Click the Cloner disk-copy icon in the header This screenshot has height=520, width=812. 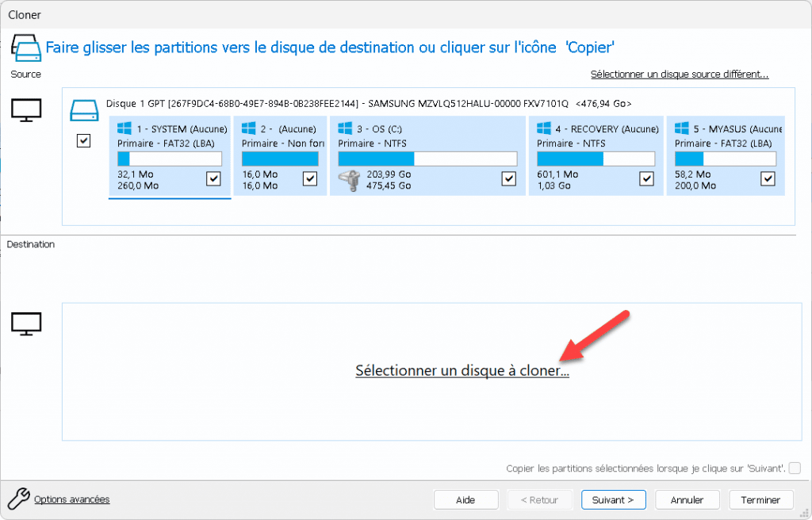25,47
